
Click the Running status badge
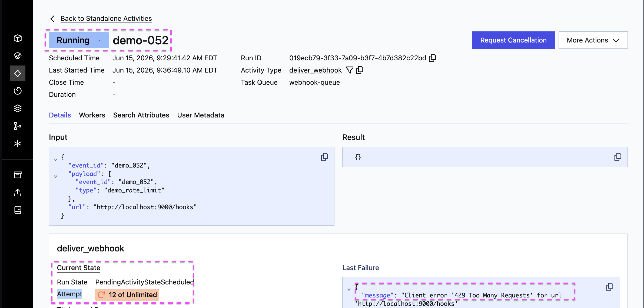click(x=79, y=40)
